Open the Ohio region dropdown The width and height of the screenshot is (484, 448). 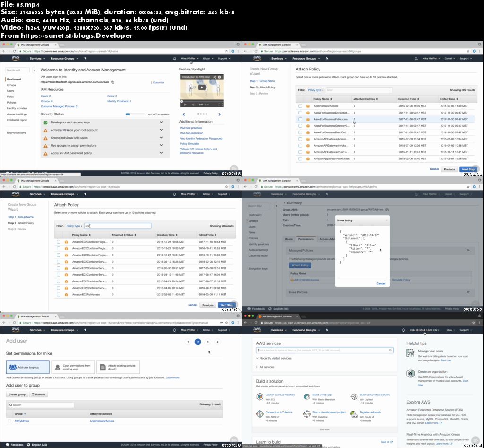tap(450, 330)
